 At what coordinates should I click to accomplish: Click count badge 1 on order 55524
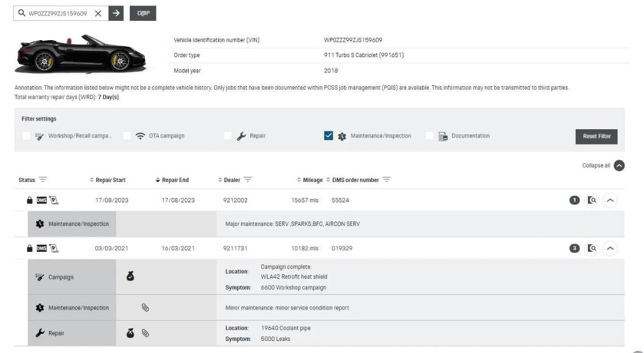tap(574, 200)
